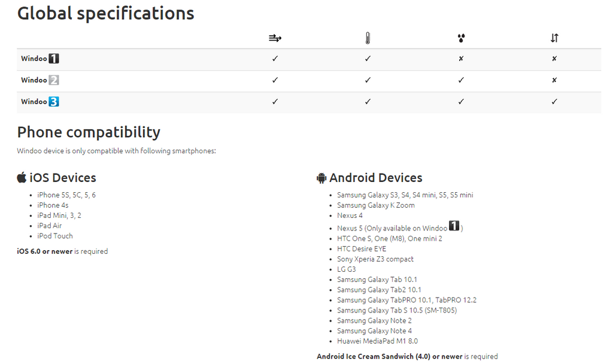The height and width of the screenshot is (364, 613).
Task: Click Windoo 1 wind speed checkmark
Action: pyautogui.click(x=275, y=59)
